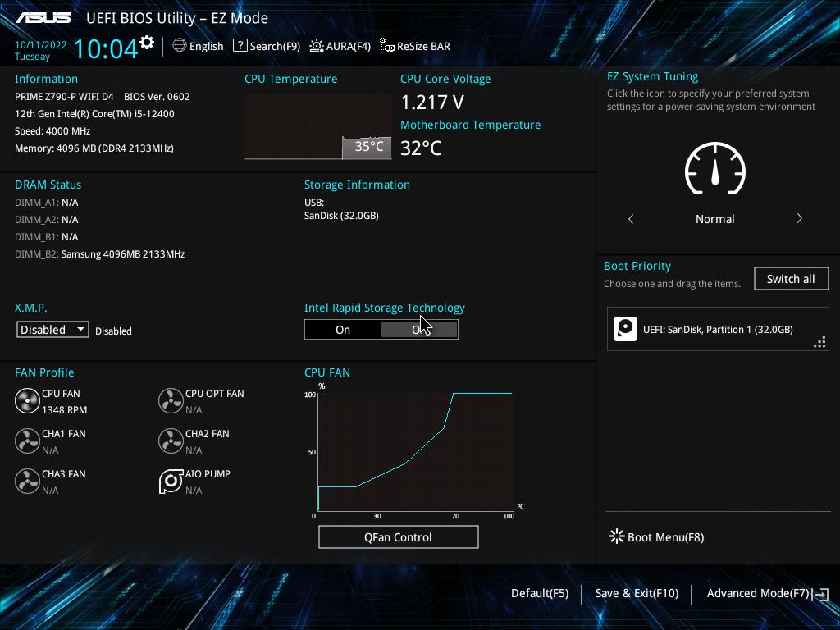
Task: Select the CPU OPT FAN icon
Action: click(x=171, y=401)
